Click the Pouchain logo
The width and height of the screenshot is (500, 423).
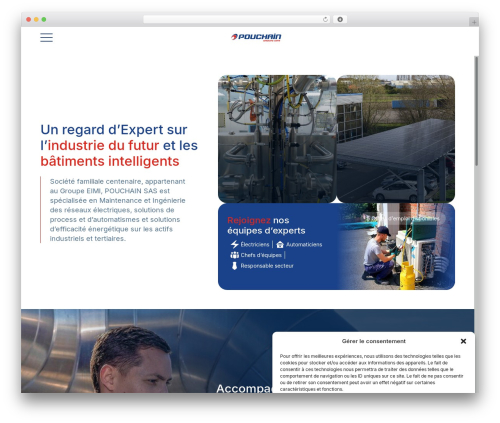[256, 37]
